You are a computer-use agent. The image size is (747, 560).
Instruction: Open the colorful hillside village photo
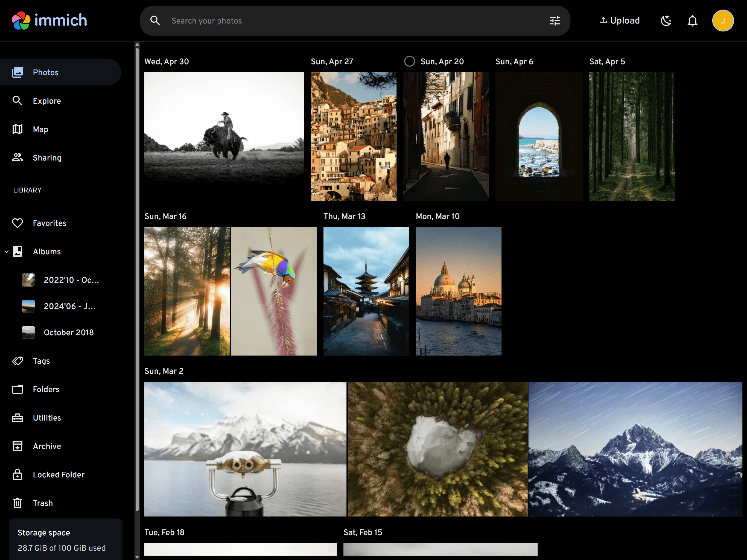[x=353, y=136]
